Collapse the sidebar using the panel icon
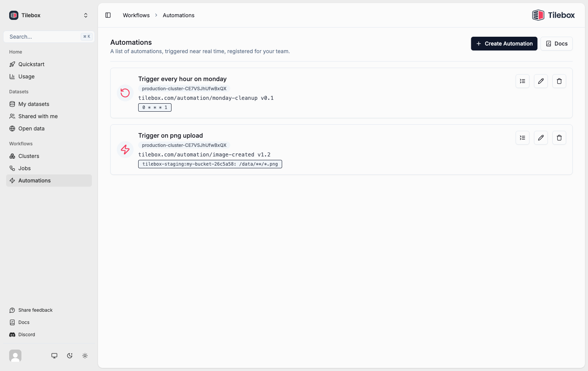Image resolution: width=588 pixels, height=371 pixels. coord(108,15)
